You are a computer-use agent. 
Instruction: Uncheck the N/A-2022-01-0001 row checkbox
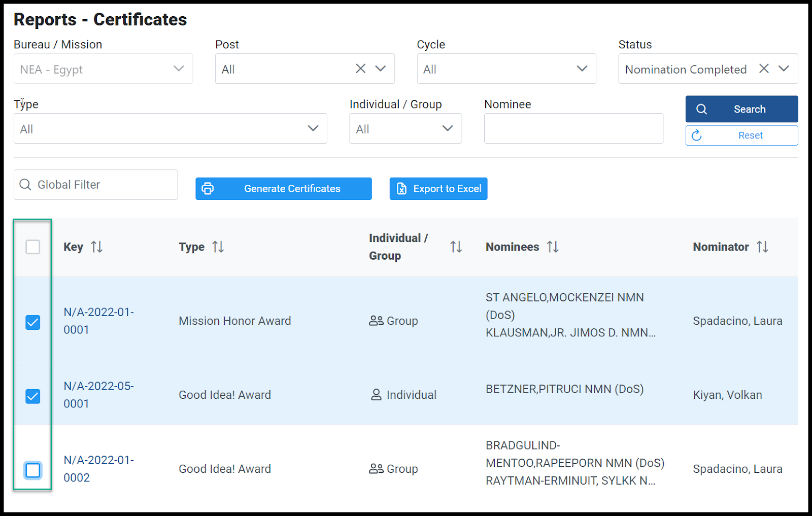pyautogui.click(x=33, y=322)
